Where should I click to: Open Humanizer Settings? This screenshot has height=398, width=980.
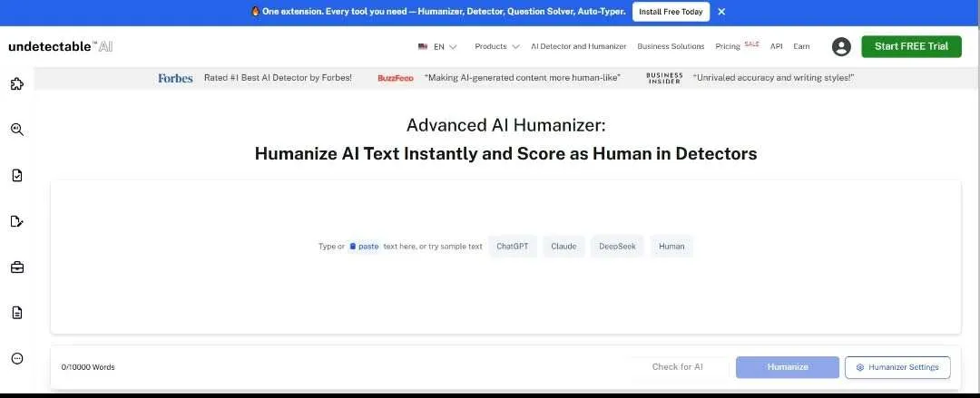click(x=897, y=367)
